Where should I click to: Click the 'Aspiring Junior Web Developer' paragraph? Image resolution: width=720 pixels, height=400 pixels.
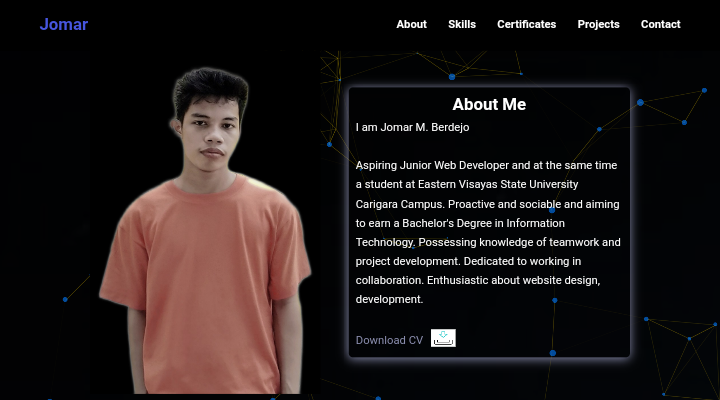488,165
